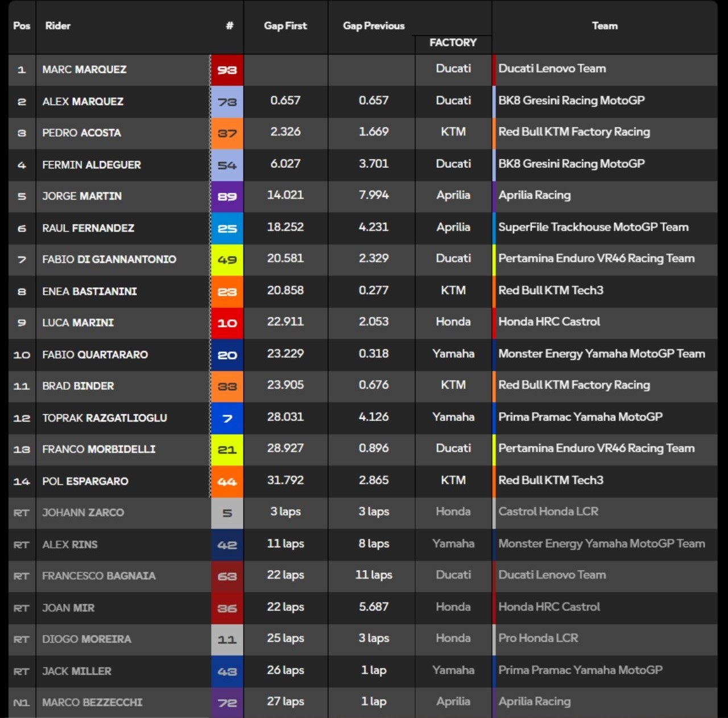Click gap previous value 5.687

(x=374, y=607)
